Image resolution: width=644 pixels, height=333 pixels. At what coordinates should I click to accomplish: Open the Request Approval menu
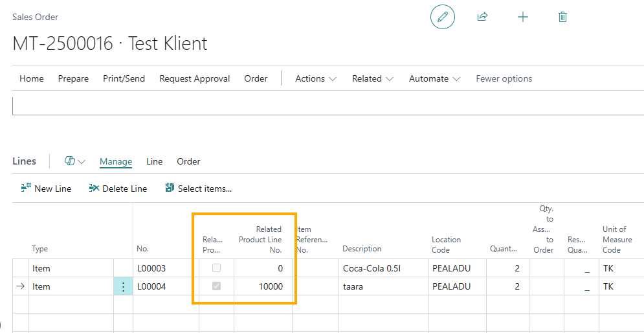pyautogui.click(x=195, y=78)
